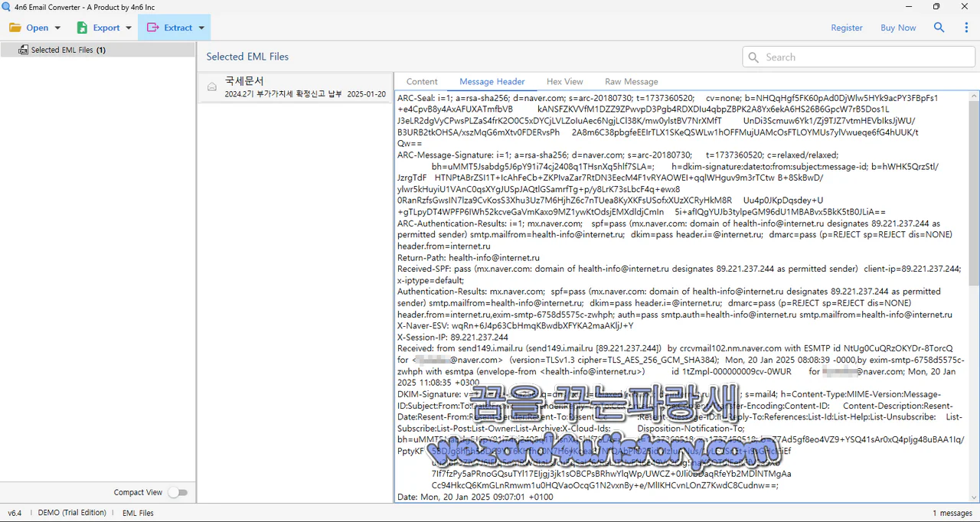Screen dimensions: 980x522
Task: Click the 1 messages status text
Action: 952,513
